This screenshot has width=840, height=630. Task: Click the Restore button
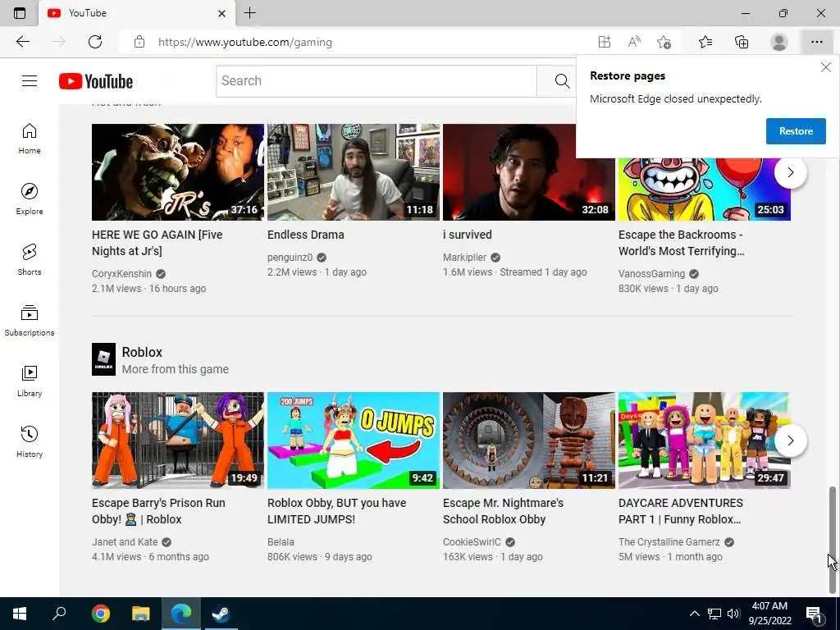[x=796, y=131]
